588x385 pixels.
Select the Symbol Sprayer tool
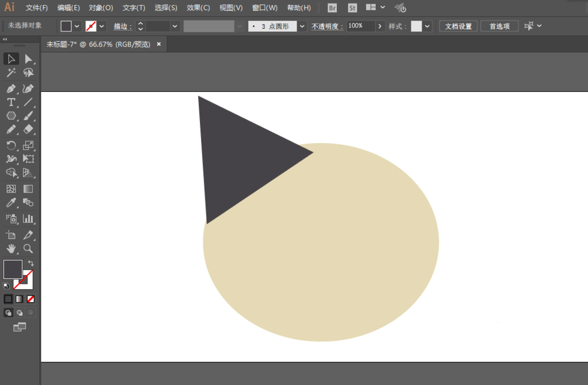click(11, 218)
